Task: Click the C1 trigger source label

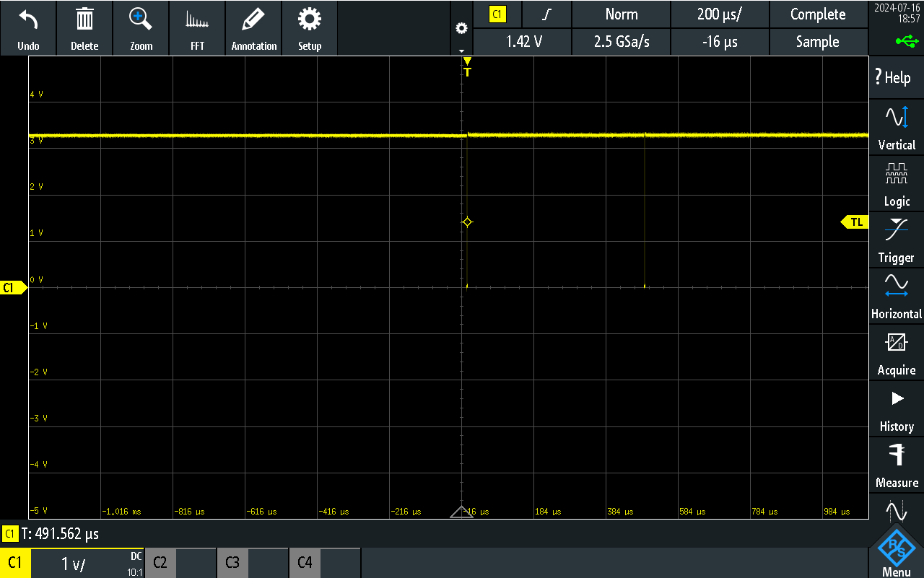Action: tap(497, 14)
